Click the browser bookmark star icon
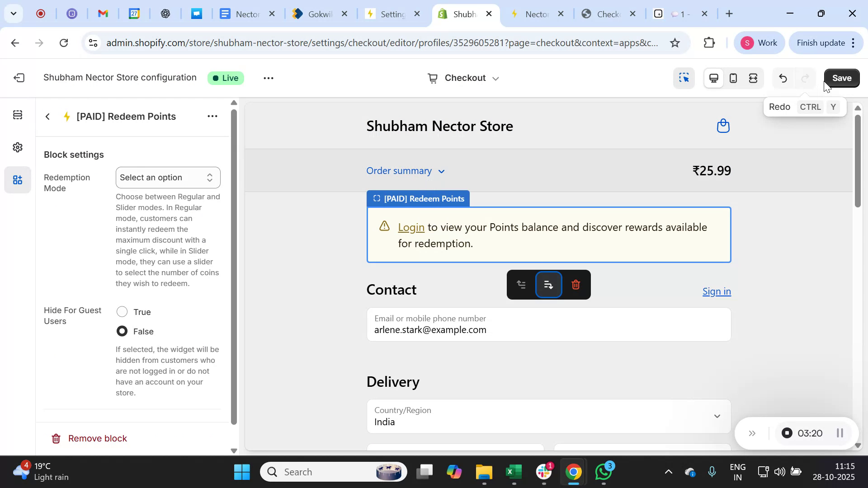868x488 pixels. point(674,42)
